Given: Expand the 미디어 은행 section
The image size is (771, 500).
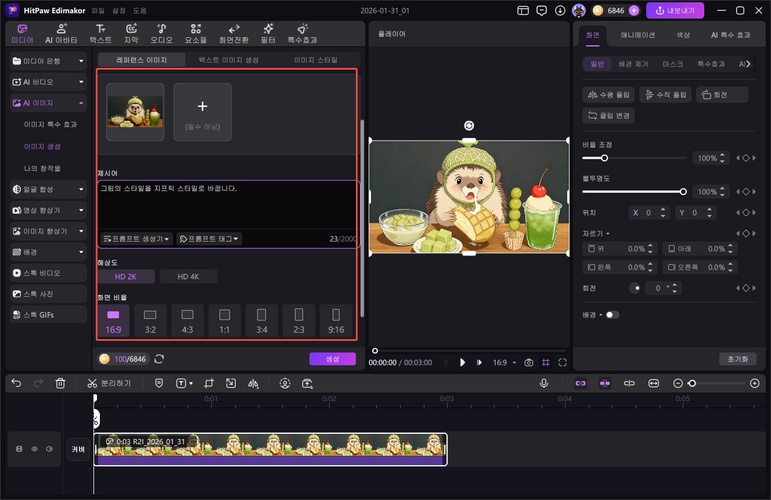Looking at the screenshot, I should point(48,61).
